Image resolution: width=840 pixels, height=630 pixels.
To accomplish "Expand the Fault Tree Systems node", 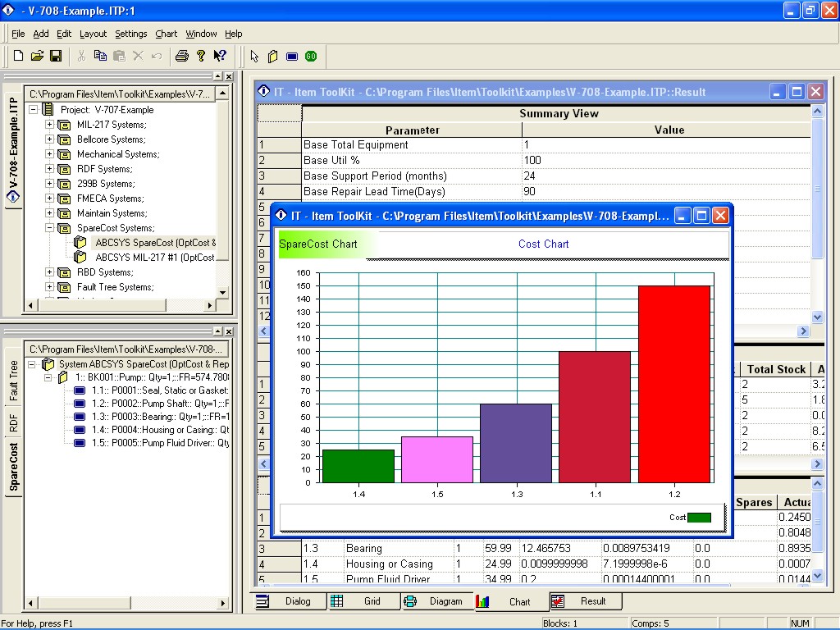I will pos(49,287).
